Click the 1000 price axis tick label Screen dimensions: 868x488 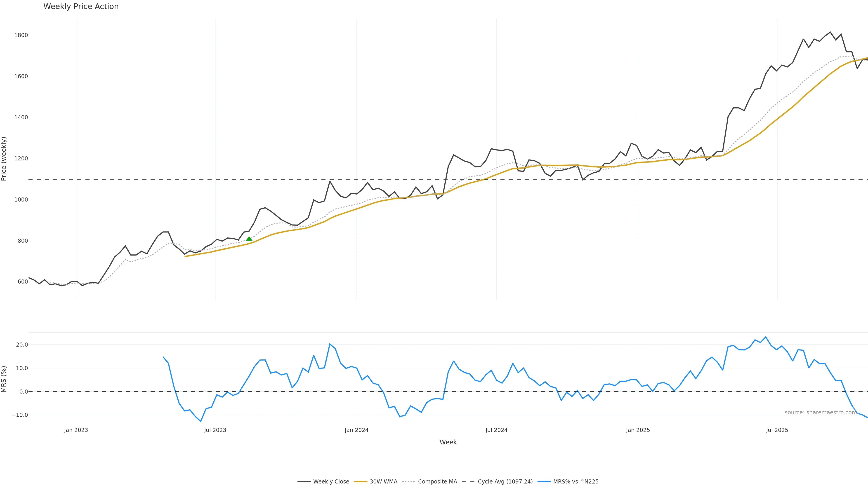(21, 200)
